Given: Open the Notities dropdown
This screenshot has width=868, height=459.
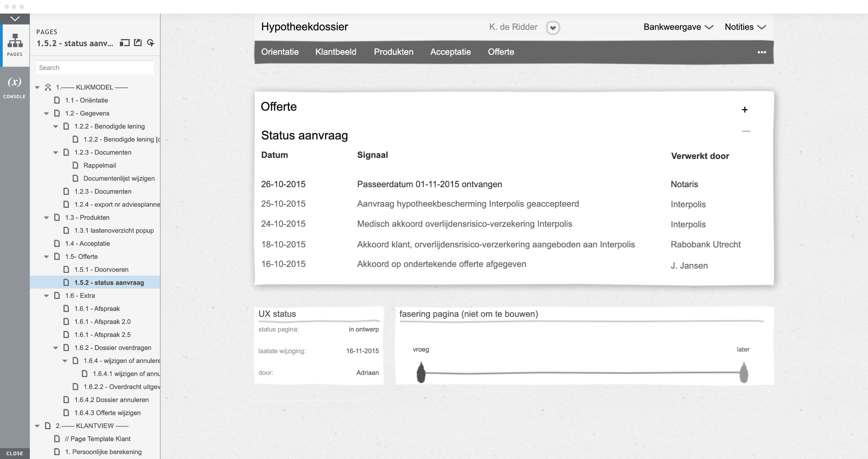Looking at the screenshot, I should [x=745, y=27].
